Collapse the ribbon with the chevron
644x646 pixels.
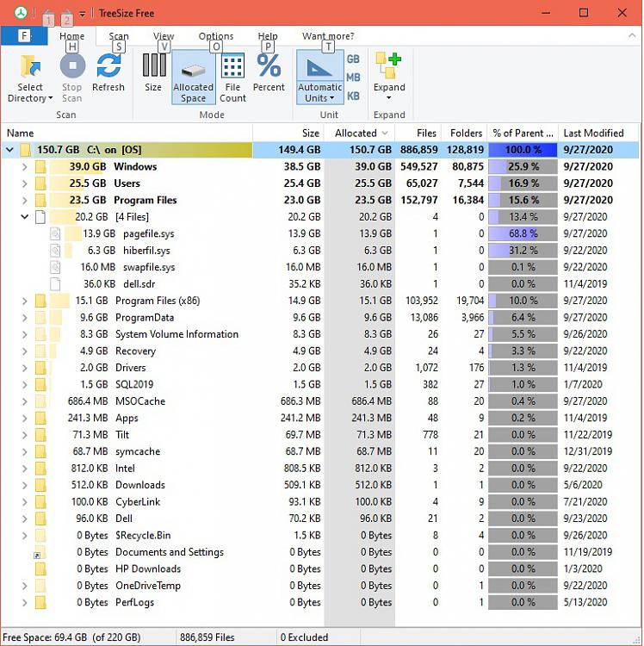(632, 36)
